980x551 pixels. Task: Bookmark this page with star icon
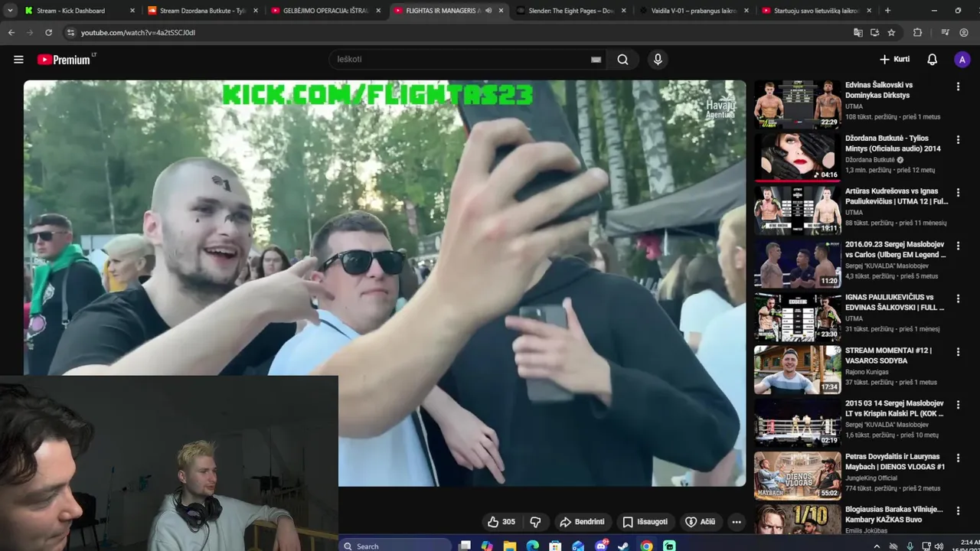891,33
